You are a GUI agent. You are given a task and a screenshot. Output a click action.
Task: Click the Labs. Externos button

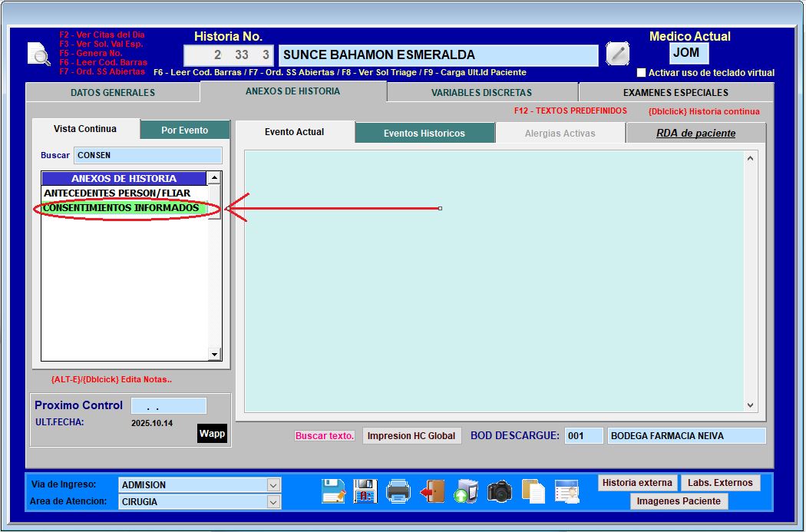(720, 483)
